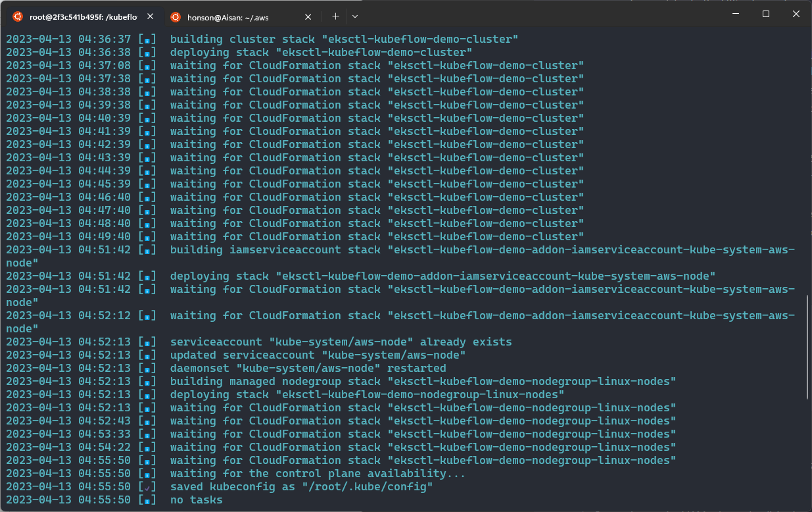The width and height of the screenshot is (812, 512).
Task: Click info icon on the no tasks line
Action: [x=148, y=500]
